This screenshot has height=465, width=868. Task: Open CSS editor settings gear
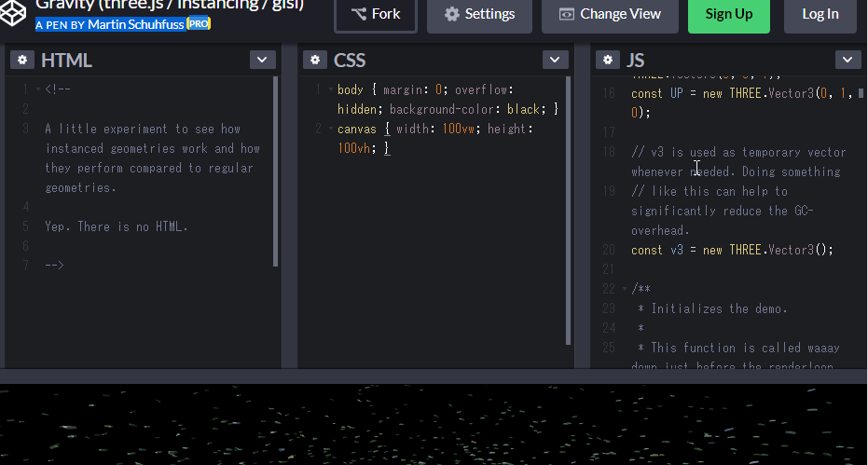(315, 60)
